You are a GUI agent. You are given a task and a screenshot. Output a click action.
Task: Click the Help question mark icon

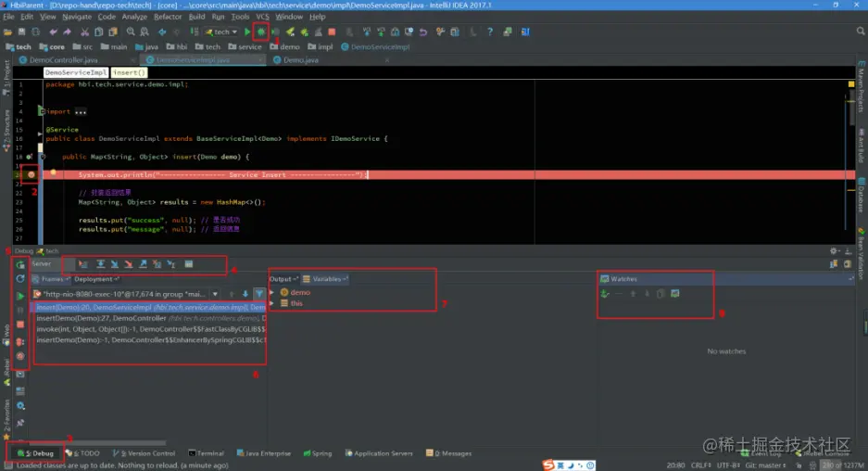(490, 32)
